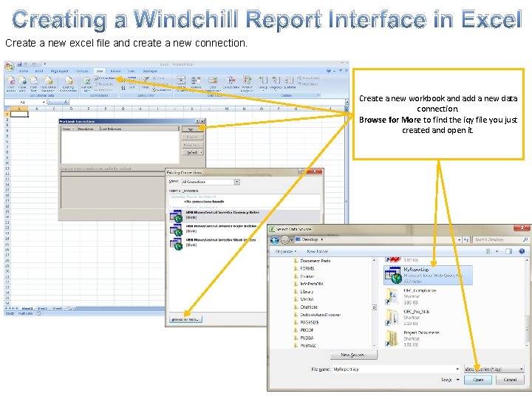Click From Access data import icon

point(11,83)
